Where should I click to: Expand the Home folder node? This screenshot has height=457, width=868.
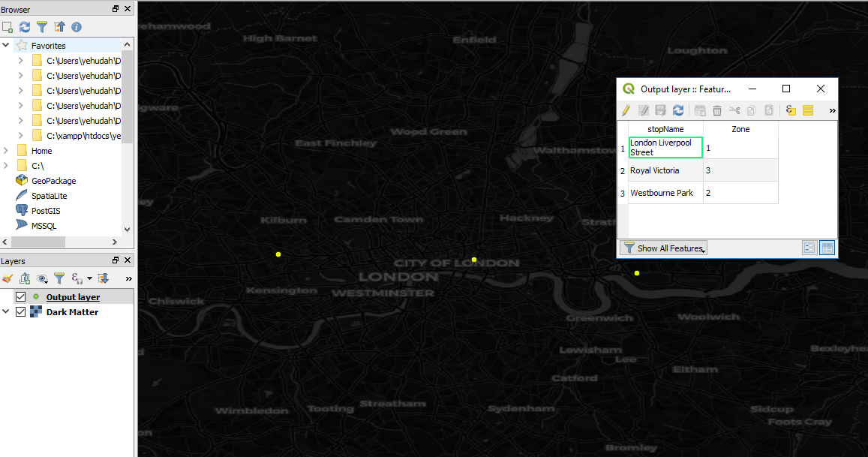pos(7,151)
